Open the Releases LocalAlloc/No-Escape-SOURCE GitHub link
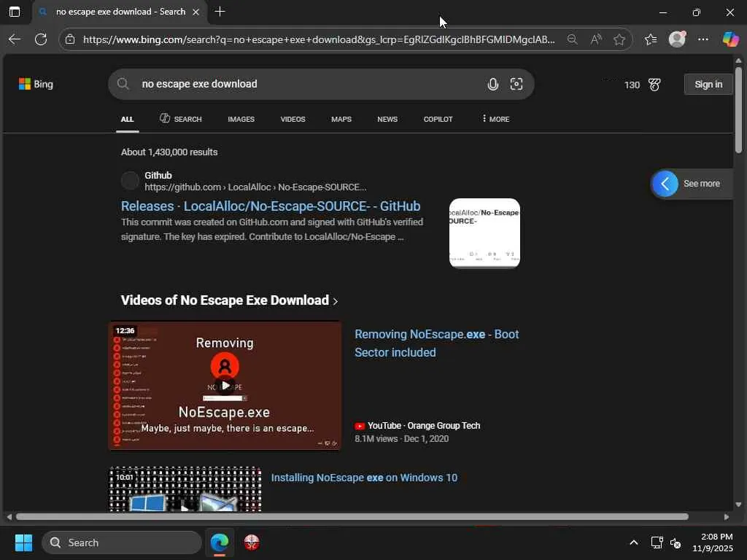The width and height of the screenshot is (747, 560). [x=271, y=206]
